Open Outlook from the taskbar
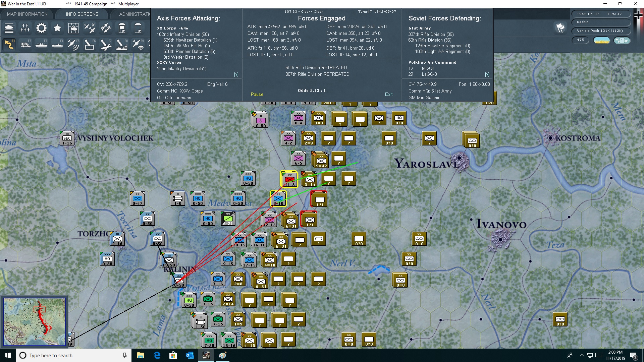The width and height of the screenshot is (644, 362). (x=190, y=355)
